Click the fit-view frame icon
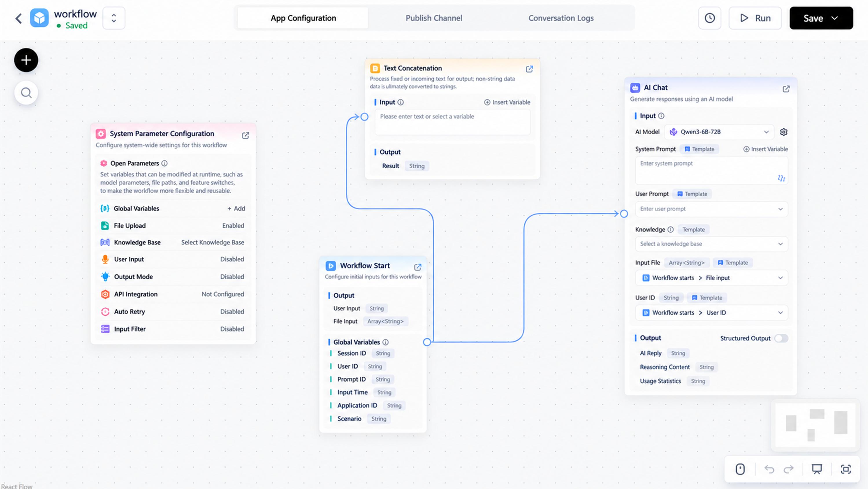Screen dimensions: 868x489 (x=846, y=469)
